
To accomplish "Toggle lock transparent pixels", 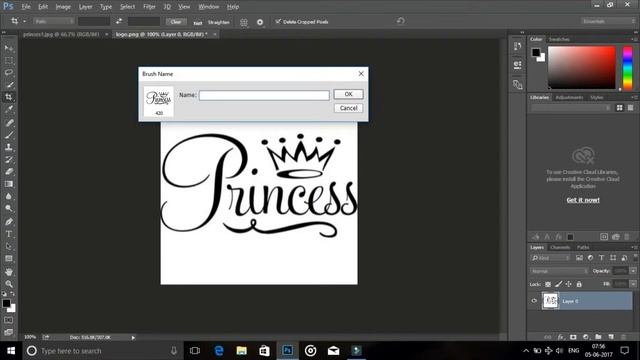I will click(x=548, y=284).
